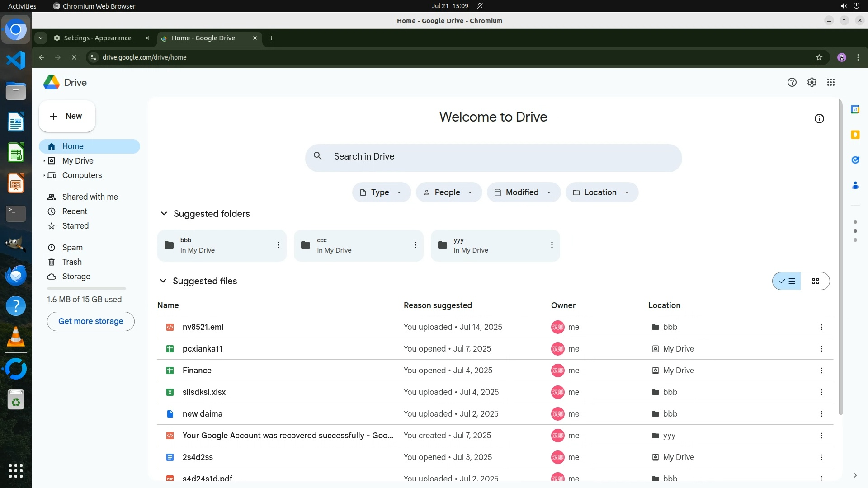Switch to grid layout view
Screen dimensions: 868x488
(x=815, y=281)
